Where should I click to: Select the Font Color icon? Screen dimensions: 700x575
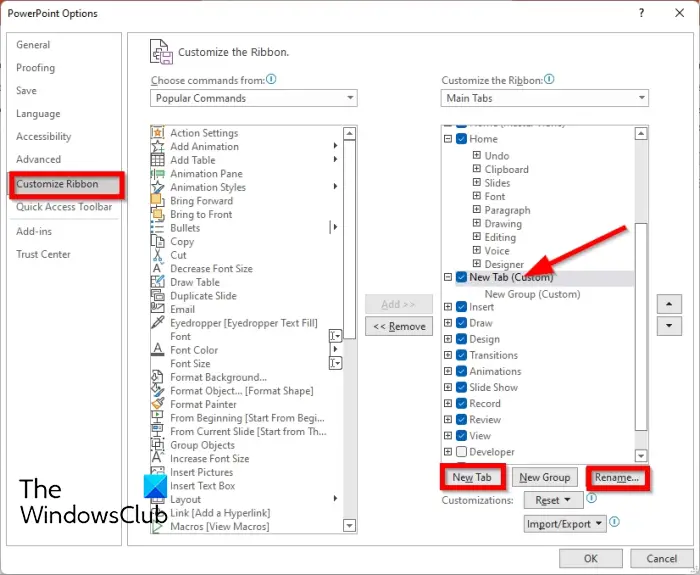(x=157, y=350)
